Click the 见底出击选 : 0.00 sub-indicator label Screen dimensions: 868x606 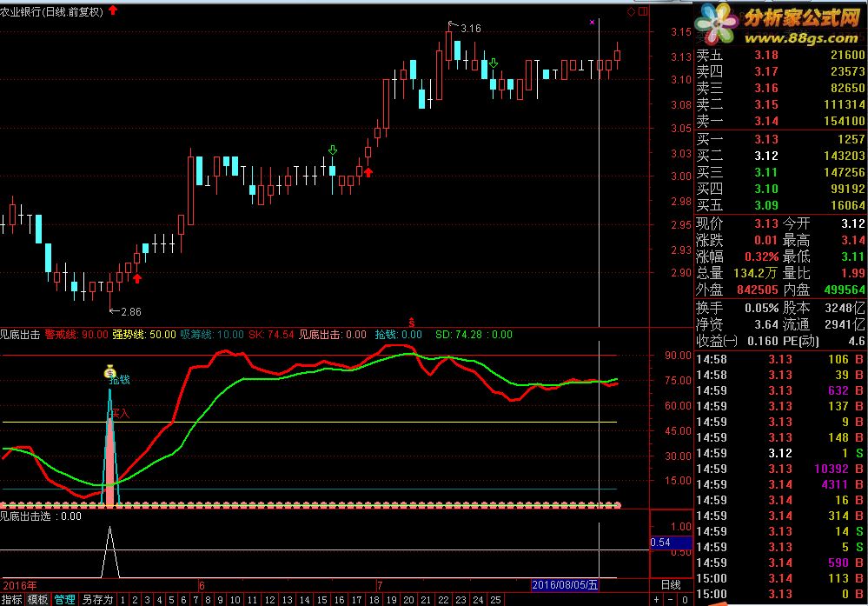tap(41, 516)
